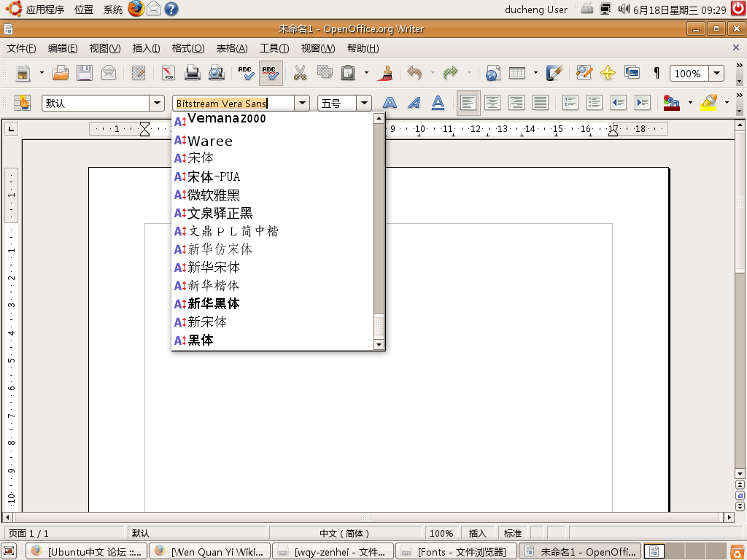This screenshot has height=560, width=747.
Task: Switch to Fonts 文件浏览器 taskbar window
Action: tap(456, 551)
